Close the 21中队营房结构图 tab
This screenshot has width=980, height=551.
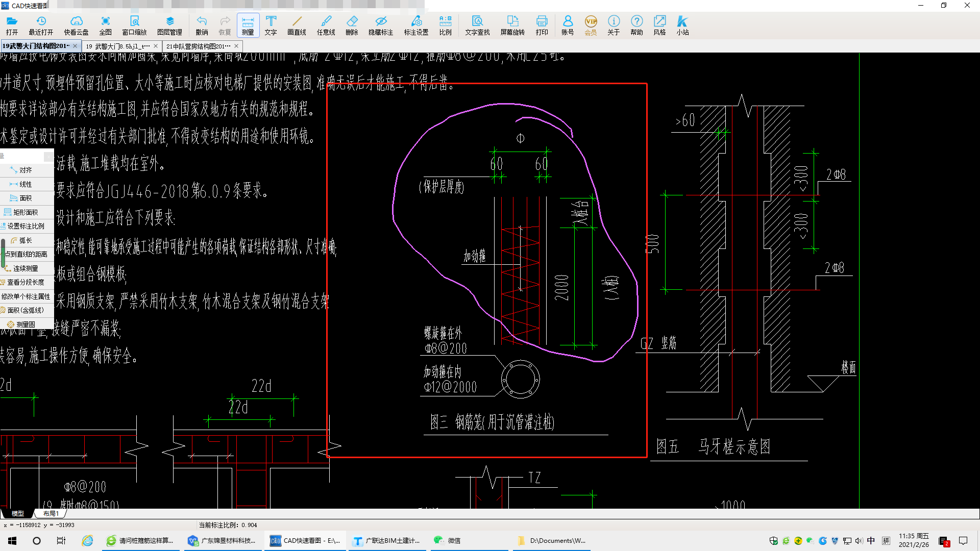click(236, 46)
